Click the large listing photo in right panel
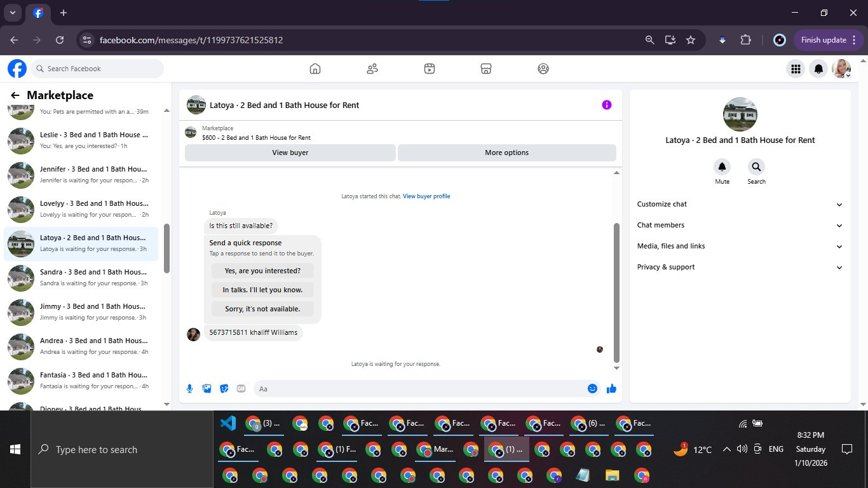This screenshot has height=488, width=868. point(740,114)
